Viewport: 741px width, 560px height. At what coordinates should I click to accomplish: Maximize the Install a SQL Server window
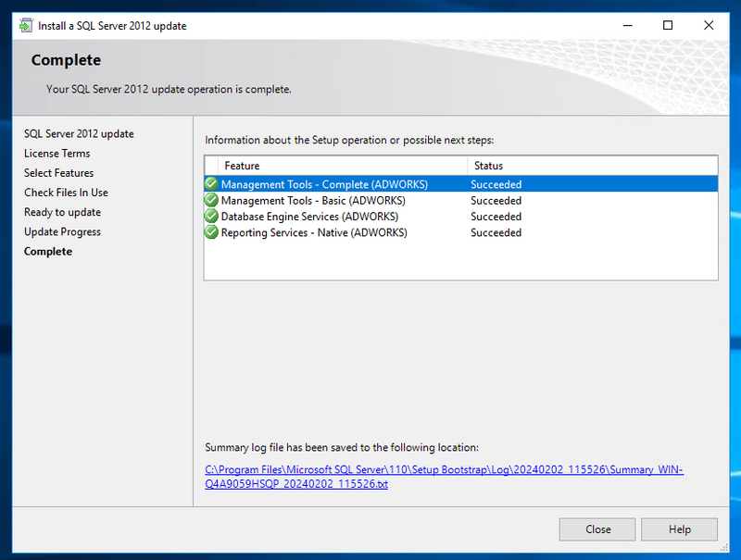tap(668, 26)
